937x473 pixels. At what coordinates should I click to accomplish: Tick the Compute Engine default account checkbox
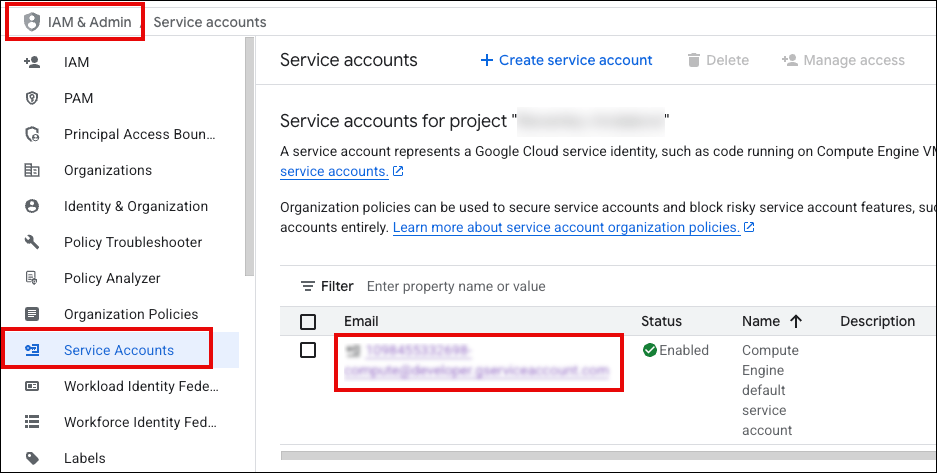[308, 350]
